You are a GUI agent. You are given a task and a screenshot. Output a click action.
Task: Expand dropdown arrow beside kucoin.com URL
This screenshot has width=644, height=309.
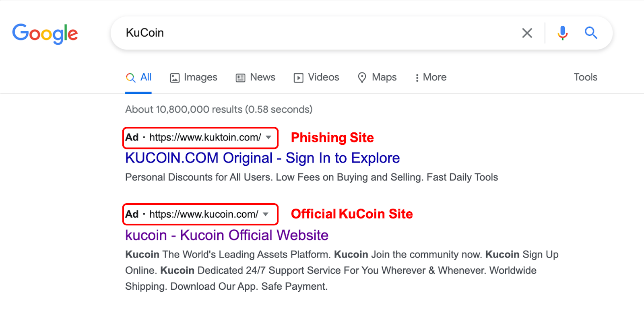tap(266, 214)
